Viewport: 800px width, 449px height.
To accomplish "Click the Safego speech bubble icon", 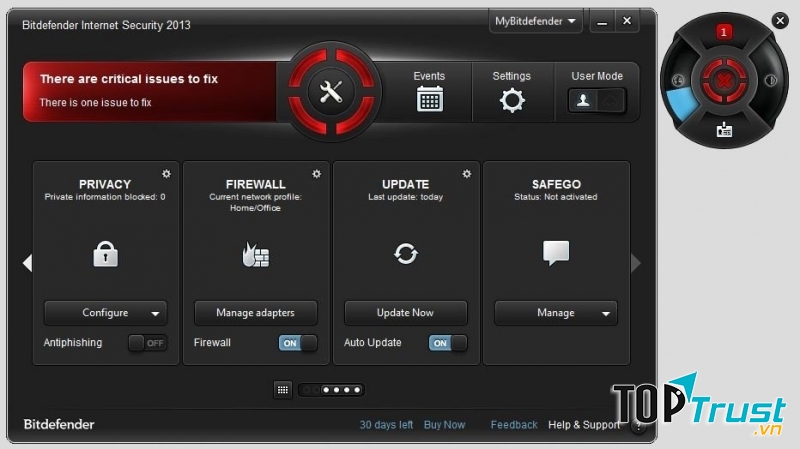I will [556, 253].
